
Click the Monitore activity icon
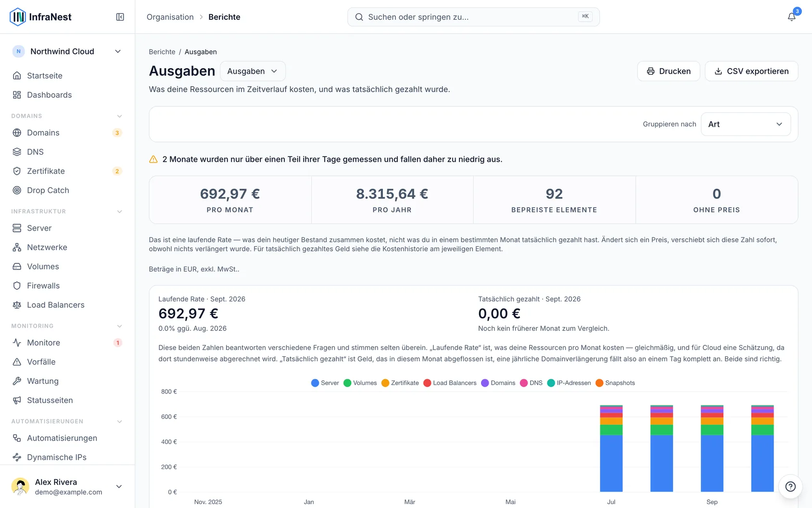click(17, 343)
